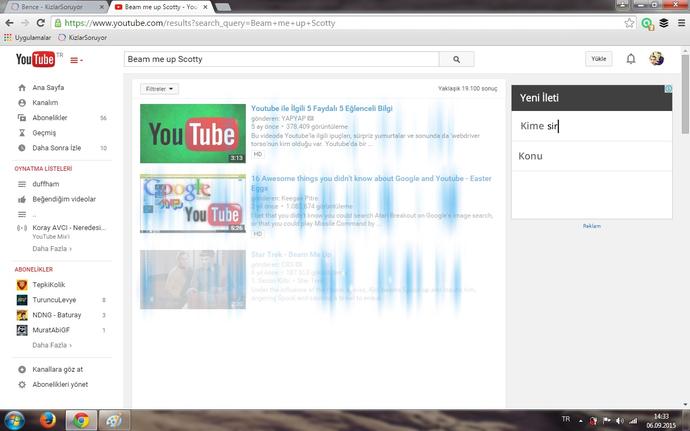Viewport: 690px width, 431px height.
Task: Click the Beam me up Scotty search box
Action: pyautogui.click(x=282, y=59)
